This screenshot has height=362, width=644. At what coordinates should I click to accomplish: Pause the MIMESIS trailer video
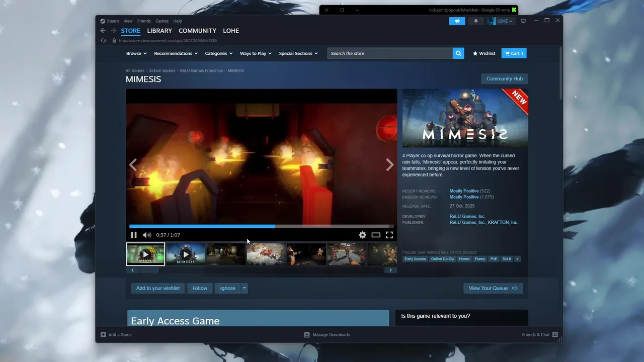(134, 235)
